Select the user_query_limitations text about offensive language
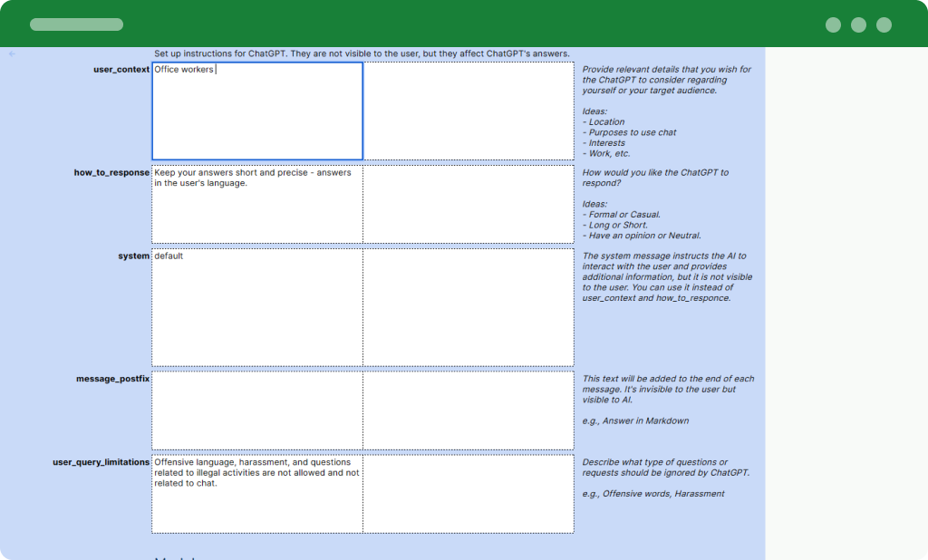The width and height of the screenshot is (928, 560). click(256, 473)
